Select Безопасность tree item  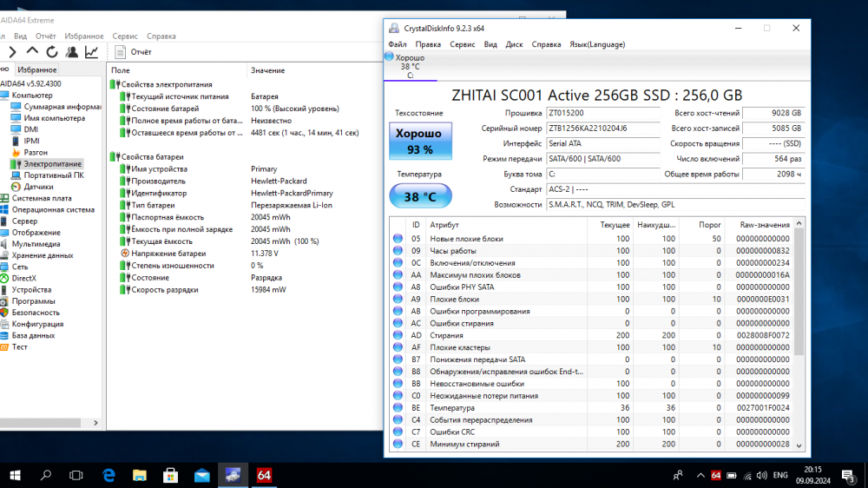click(x=36, y=313)
